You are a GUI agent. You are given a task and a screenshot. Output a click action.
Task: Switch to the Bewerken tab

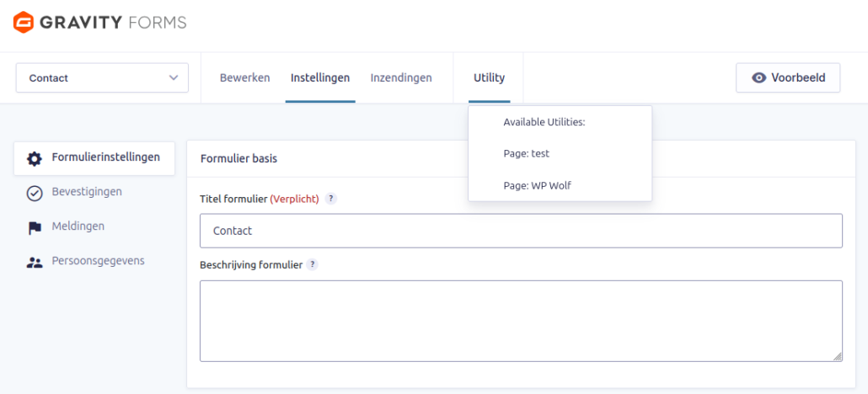point(244,78)
